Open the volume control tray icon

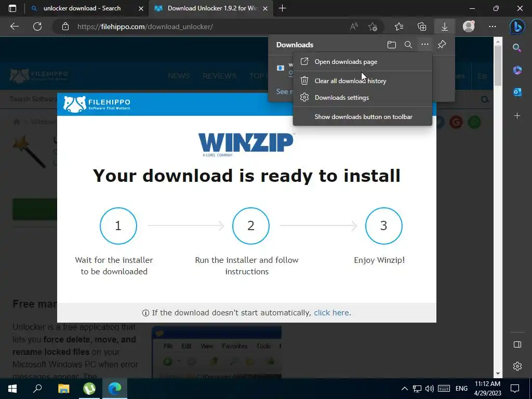click(430, 389)
